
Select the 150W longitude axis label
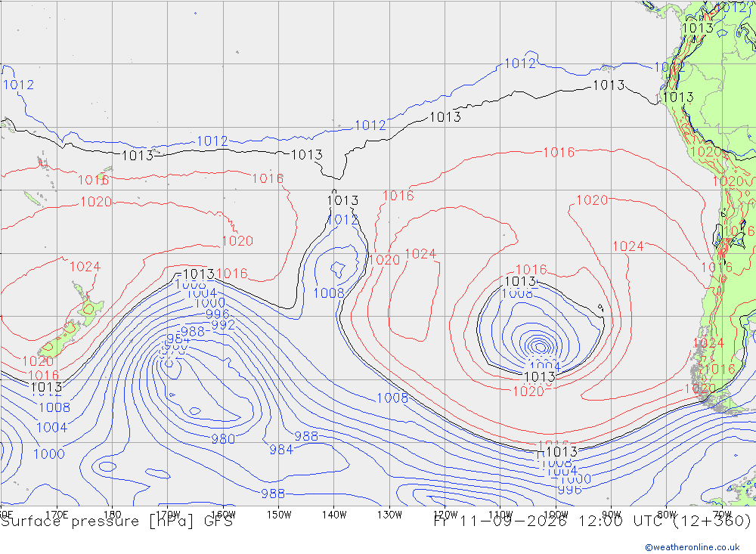(279, 515)
